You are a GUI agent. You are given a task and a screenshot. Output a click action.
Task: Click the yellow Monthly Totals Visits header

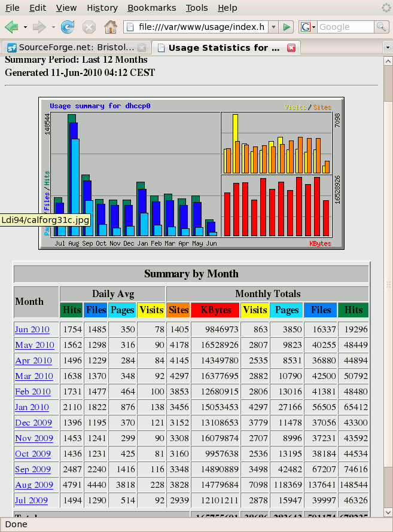point(255,310)
